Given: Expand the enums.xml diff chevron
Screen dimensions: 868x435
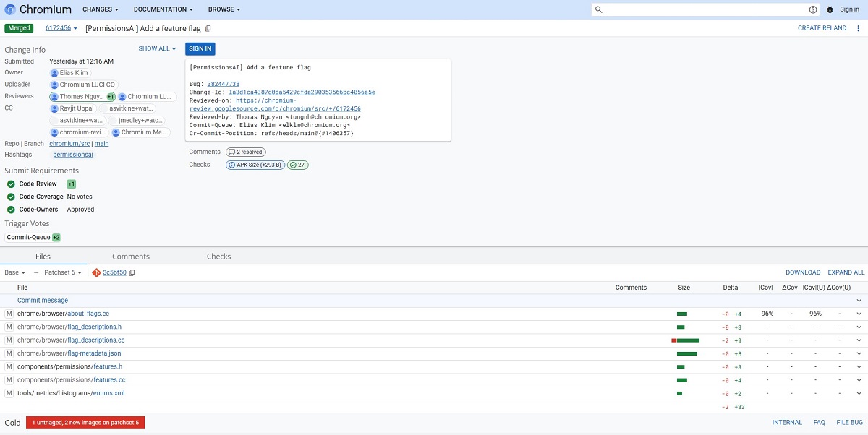Looking at the screenshot, I should (859, 393).
